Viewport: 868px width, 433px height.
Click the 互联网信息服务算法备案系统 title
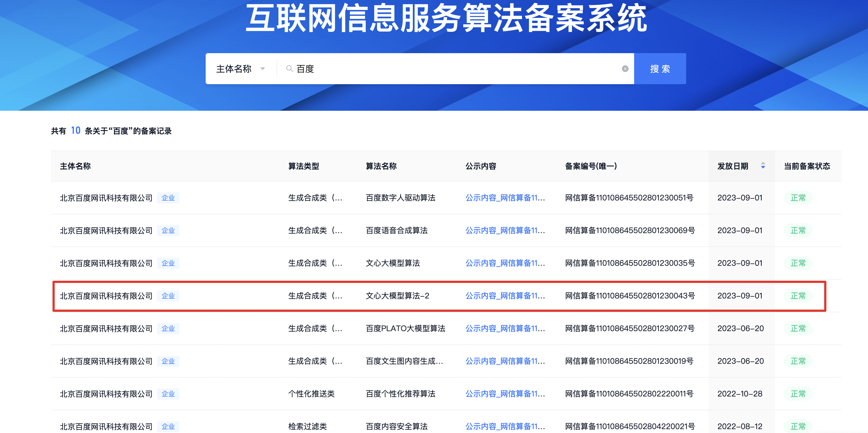coord(446,17)
